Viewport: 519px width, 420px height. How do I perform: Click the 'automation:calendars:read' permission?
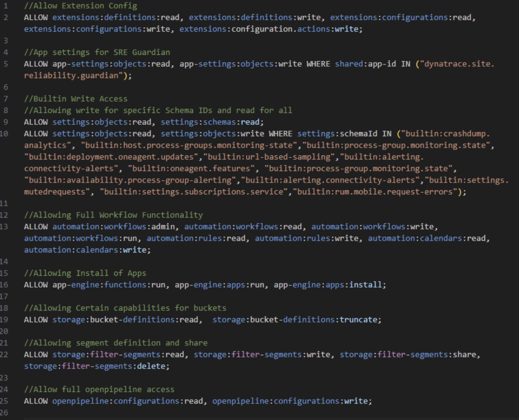(428, 238)
